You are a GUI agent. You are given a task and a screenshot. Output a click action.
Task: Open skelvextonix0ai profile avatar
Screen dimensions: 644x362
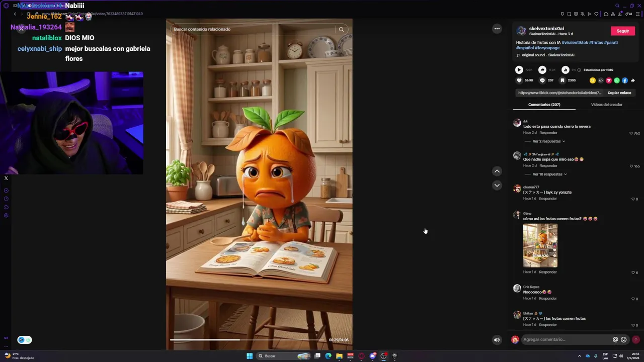pos(521,31)
